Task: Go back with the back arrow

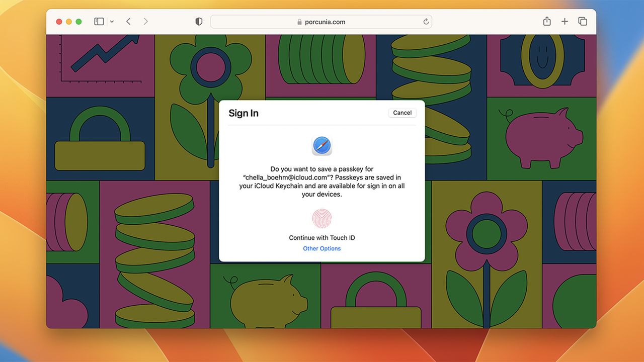Action: 128,22
